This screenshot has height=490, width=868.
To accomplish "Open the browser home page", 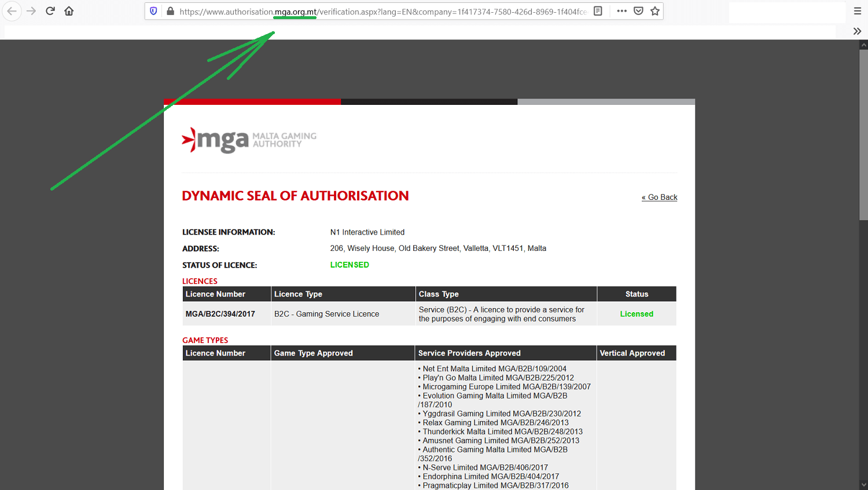I will pyautogui.click(x=69, y=11).
